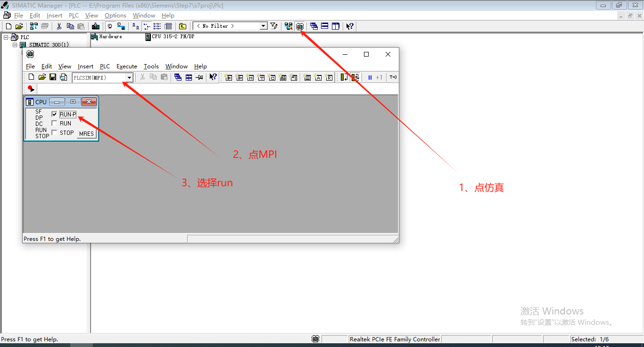Cascade windows icon in PLCSIM toolbar
Viewport: 644px width, 347px height.
point(178,77)
